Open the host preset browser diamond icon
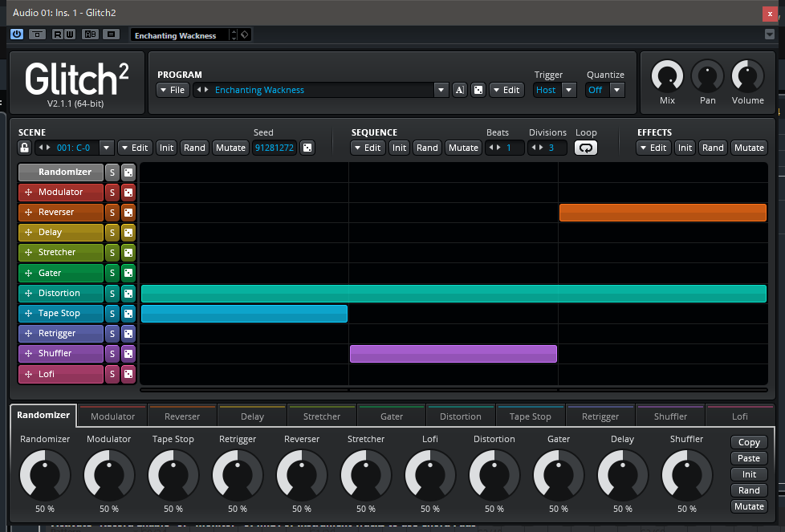Viewport: 785px width, 532px height. coord(245,35)
